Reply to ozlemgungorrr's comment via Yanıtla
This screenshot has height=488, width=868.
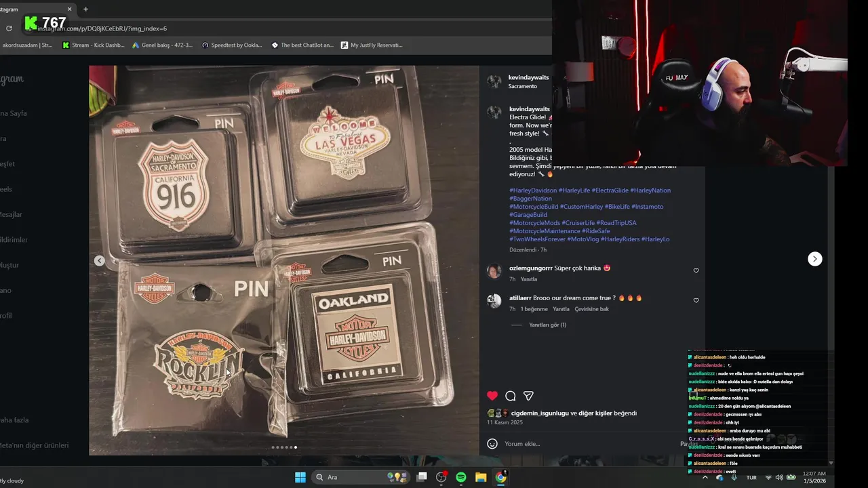click(529, 279)
